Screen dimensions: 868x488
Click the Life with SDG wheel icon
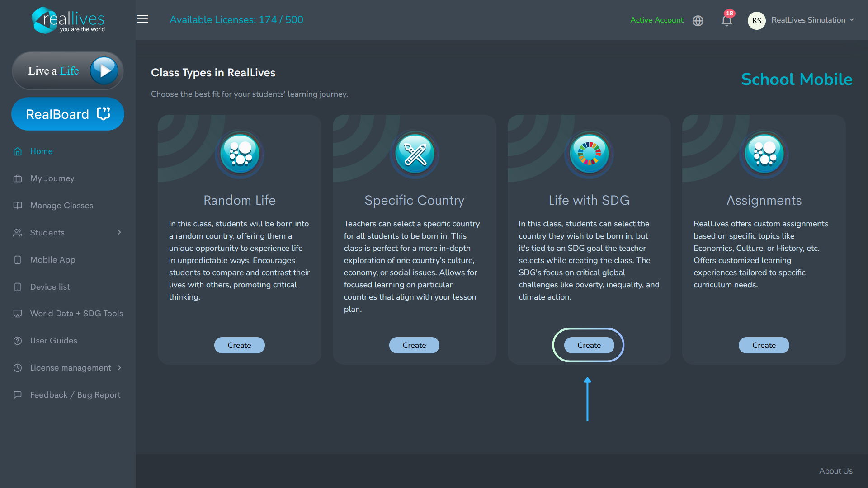tap(589, 154)
